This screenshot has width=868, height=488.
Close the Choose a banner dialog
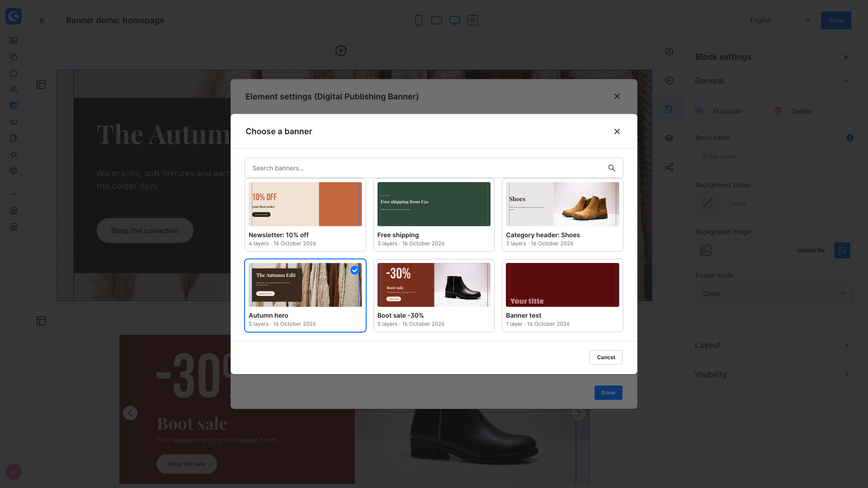tap(617, 131)
